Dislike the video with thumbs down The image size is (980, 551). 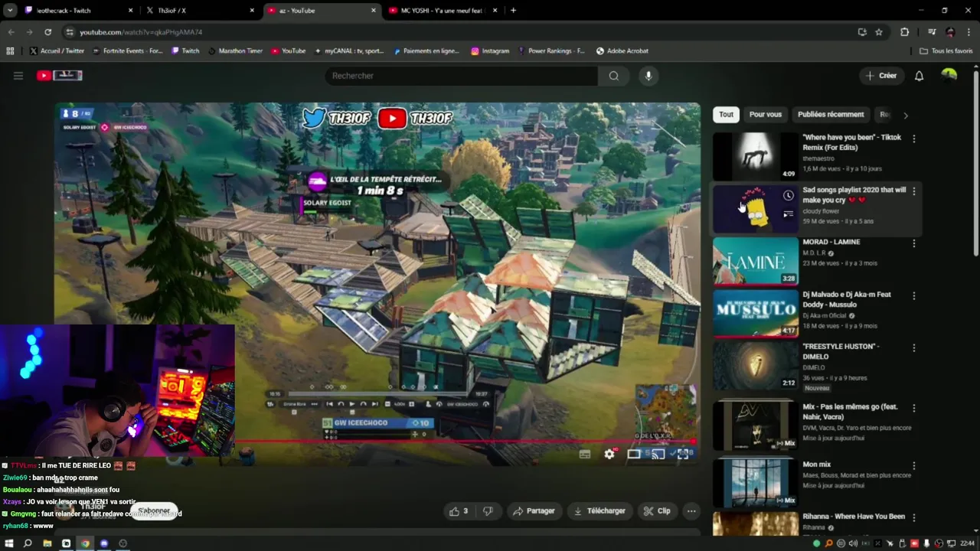pos(488,511)
